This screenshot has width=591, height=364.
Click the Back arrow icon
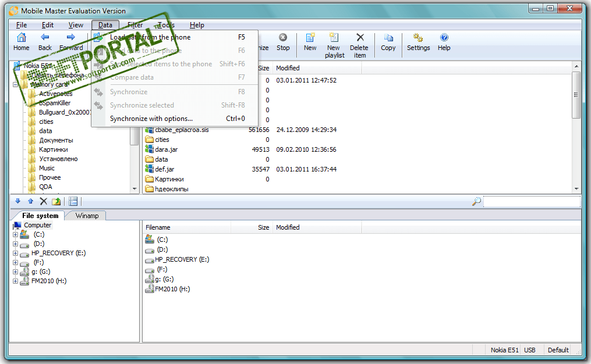45,37
